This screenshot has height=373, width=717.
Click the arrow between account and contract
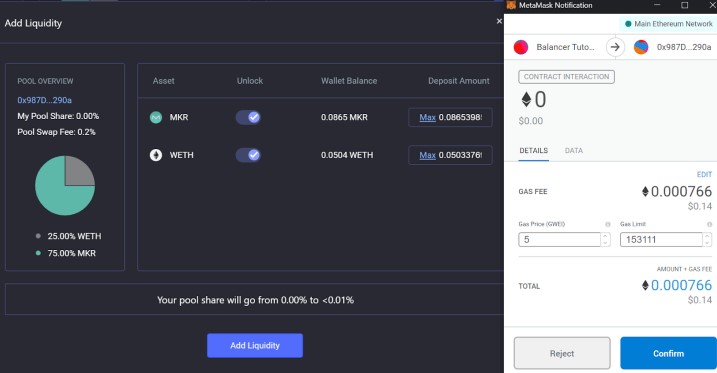[615, 47]
